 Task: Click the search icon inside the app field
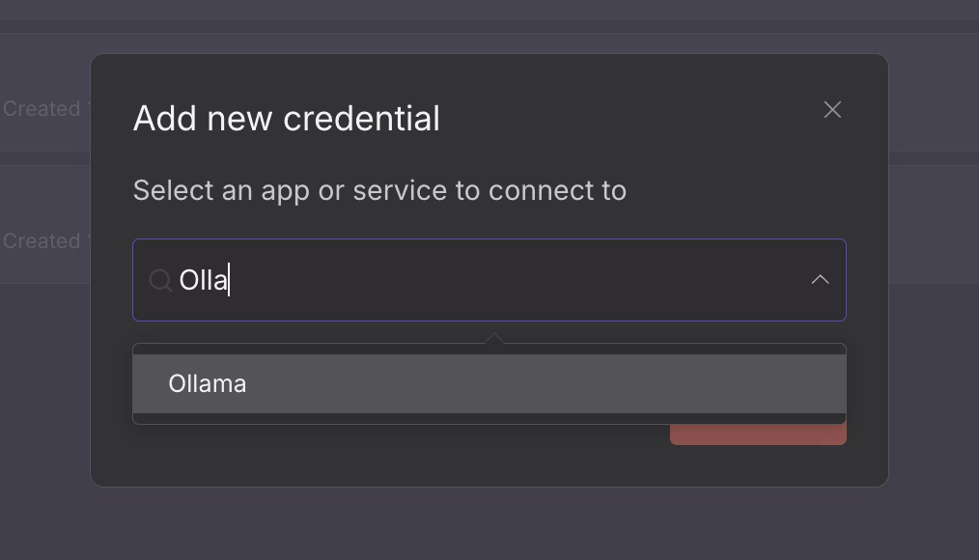click(x=160, y=280)
